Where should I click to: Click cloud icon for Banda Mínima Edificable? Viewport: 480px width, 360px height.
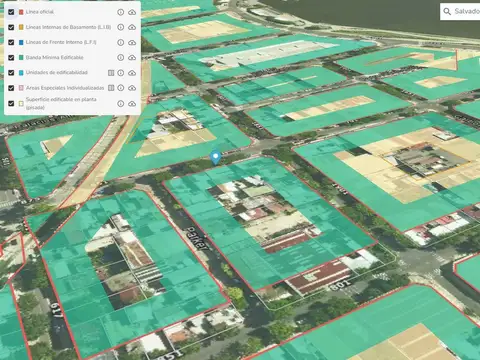click(x=132, y=58)
